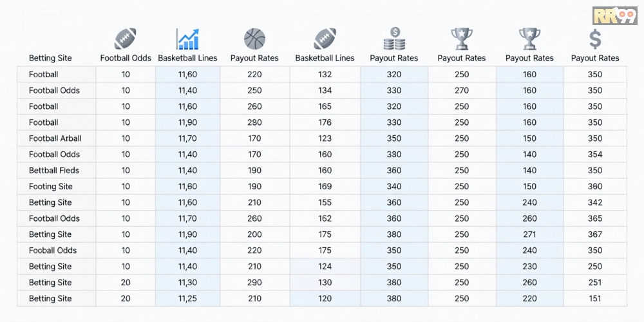Screen dimensions: 644x322
Task: Click the first trophy star icon
Action: coord(462,39)
